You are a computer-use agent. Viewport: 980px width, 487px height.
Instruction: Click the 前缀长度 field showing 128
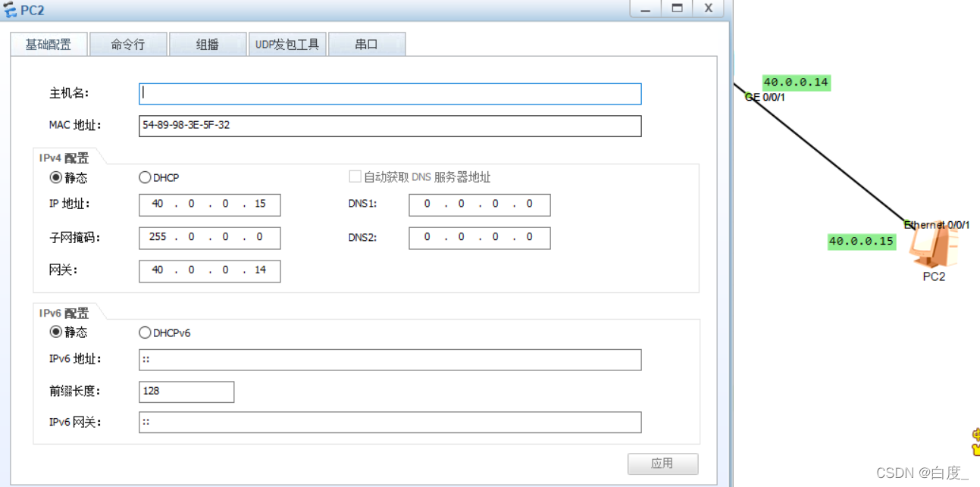tap(186, 392)
